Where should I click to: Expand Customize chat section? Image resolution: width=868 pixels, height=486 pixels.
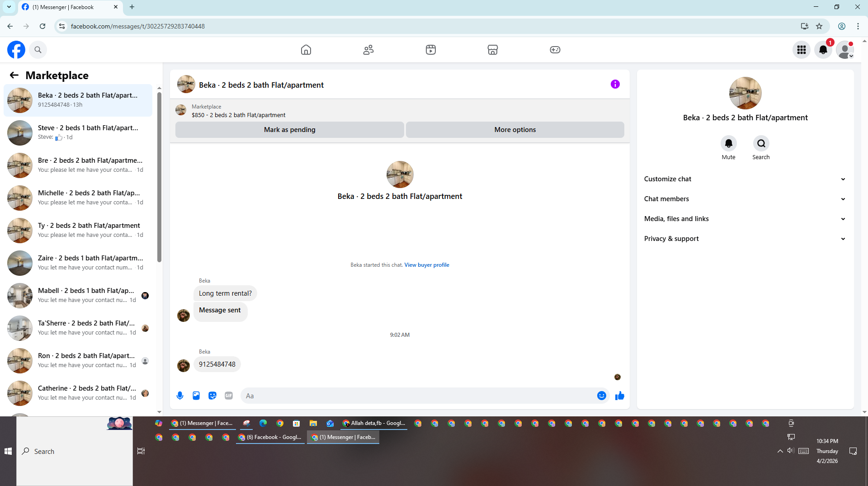click(745, 179)
